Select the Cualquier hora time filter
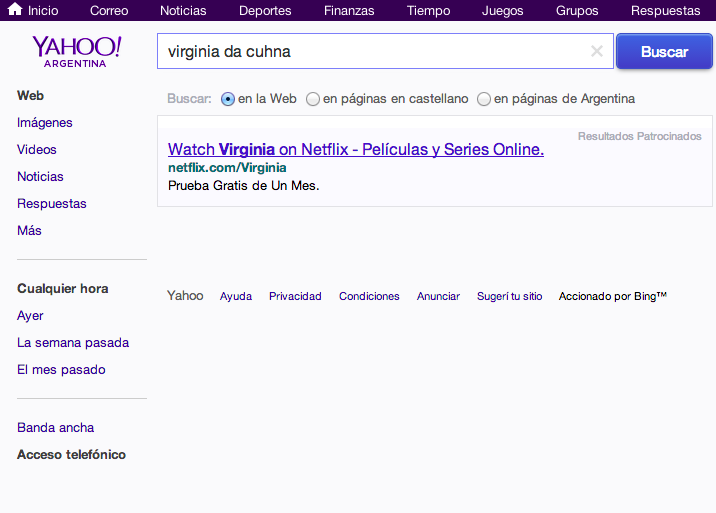716x513 pixels. click(63, 289)
